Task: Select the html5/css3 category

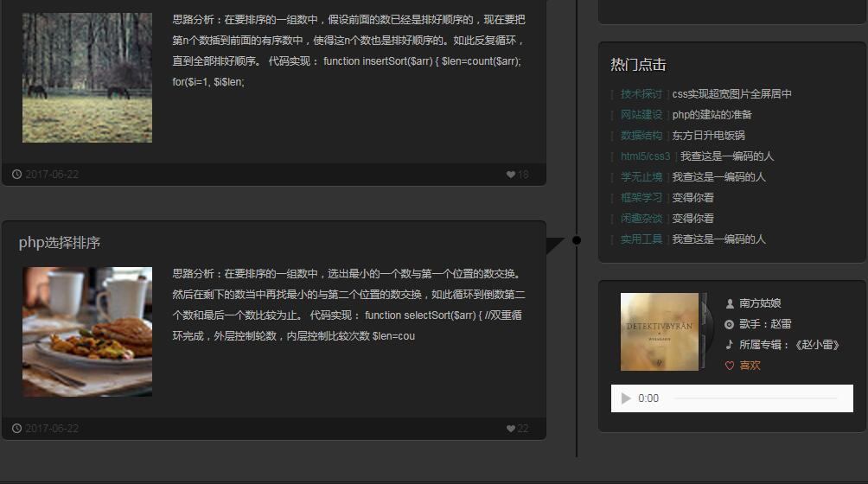Action: click(x=645, y=156)
